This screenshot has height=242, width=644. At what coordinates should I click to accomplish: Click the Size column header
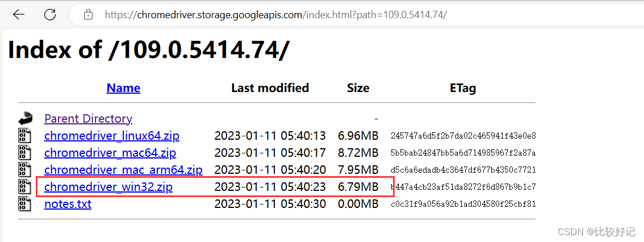358,88
